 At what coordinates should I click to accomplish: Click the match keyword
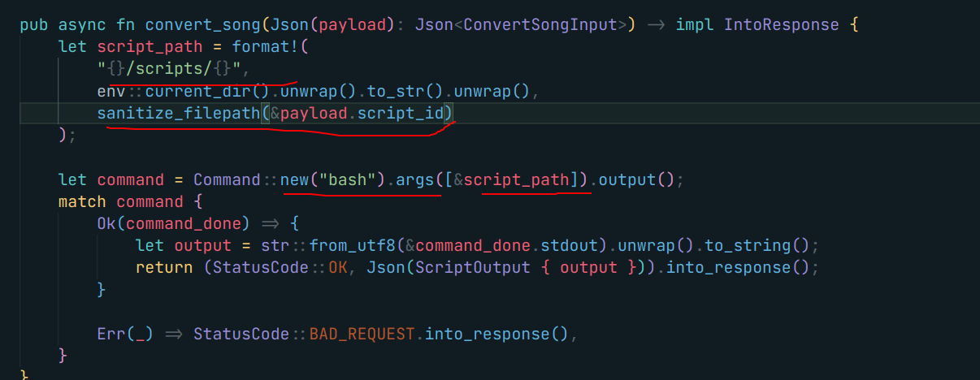(x=82, y=201)
